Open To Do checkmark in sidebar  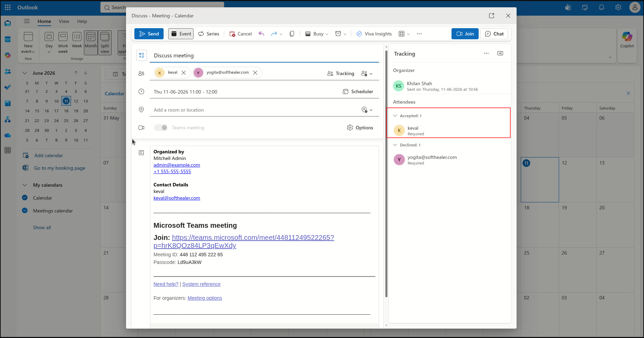coord(8,87)
